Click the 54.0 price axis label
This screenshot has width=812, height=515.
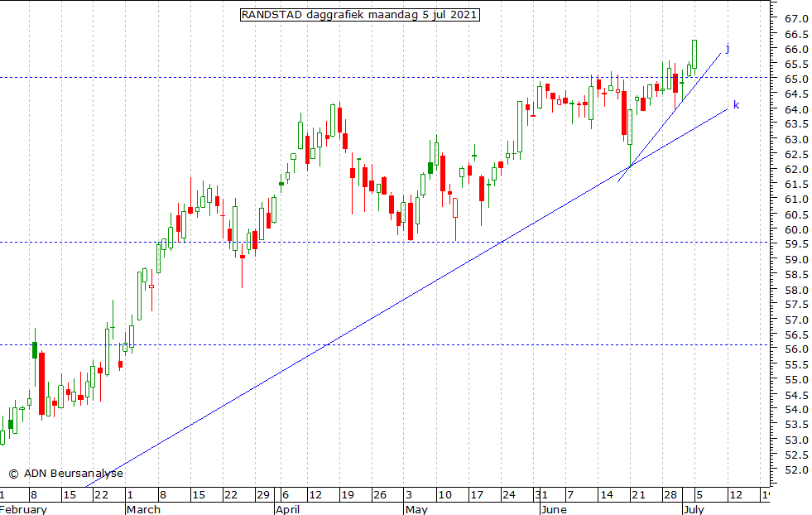point(796,409)
